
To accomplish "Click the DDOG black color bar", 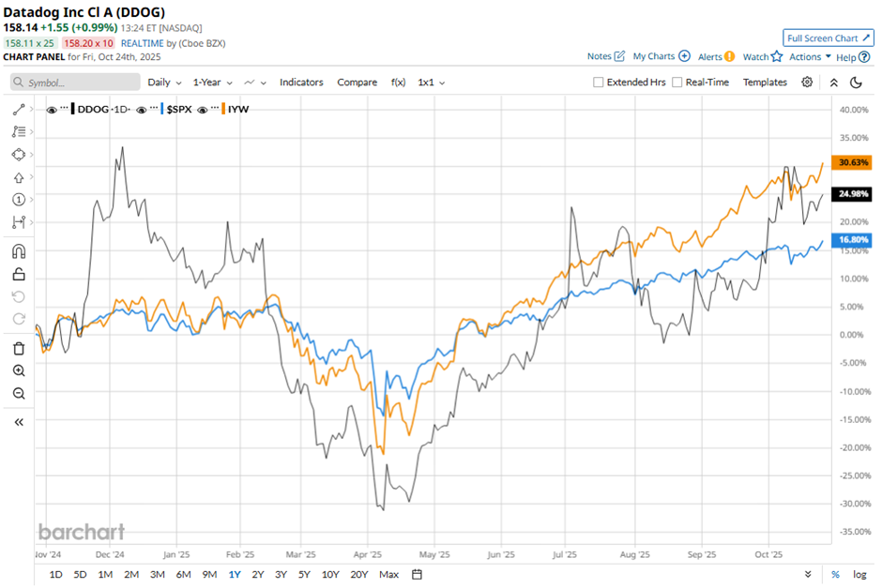I will click(x=73, y=109).
